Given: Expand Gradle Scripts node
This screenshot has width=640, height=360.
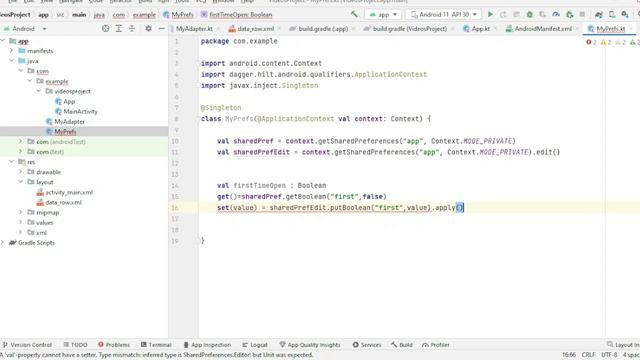Looking at the screenshot, I should click(3, 242).
